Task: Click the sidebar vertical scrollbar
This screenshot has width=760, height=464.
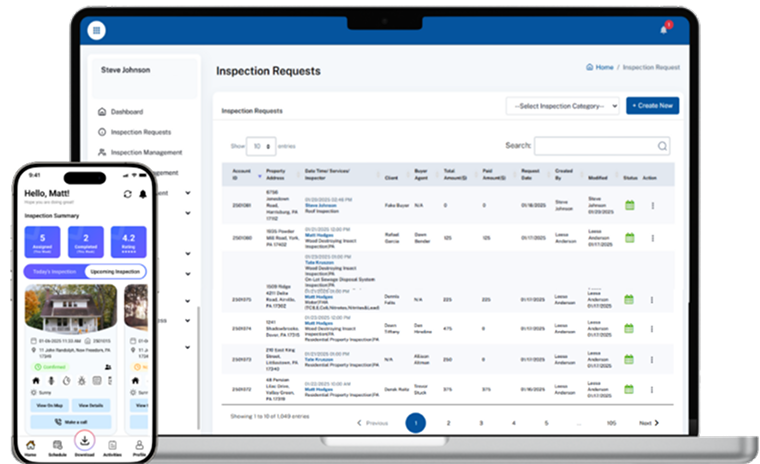Action: tap(198, 368)
